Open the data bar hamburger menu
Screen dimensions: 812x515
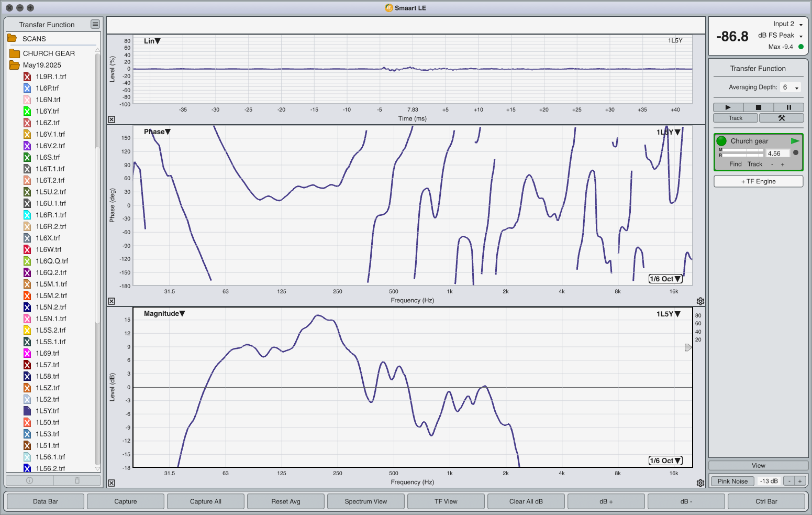click(95, 24)
